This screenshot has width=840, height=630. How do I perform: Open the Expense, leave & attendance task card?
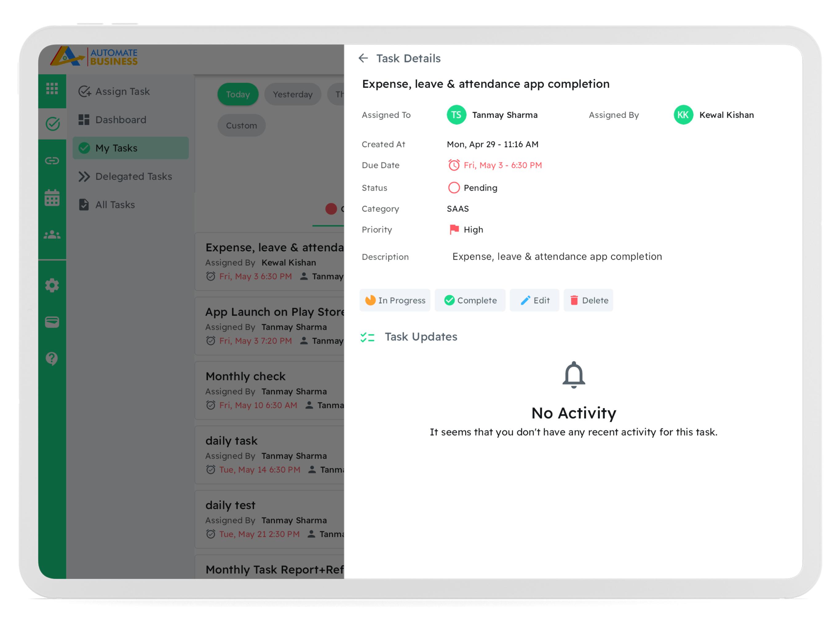click(x=270, y=261)
